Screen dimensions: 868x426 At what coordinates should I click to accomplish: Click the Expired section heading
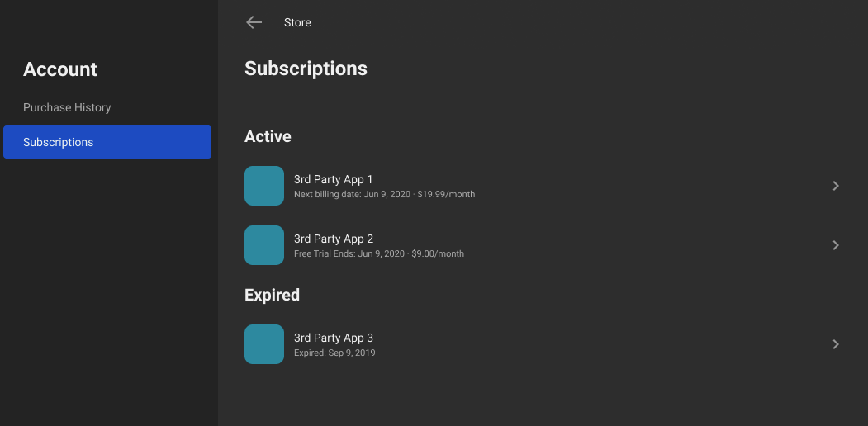(272, 295)
